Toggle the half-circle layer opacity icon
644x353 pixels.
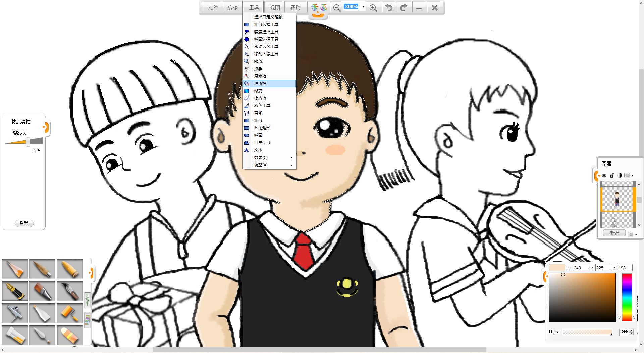click(620, 175)
